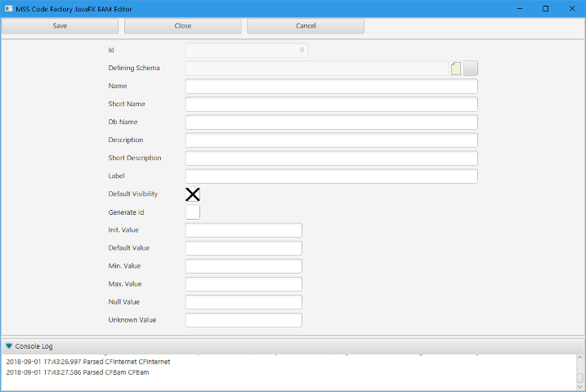The width and height of the screenshot is (586, 392).
Task: Click the Close button in toolbar
Action: [183, 26]
